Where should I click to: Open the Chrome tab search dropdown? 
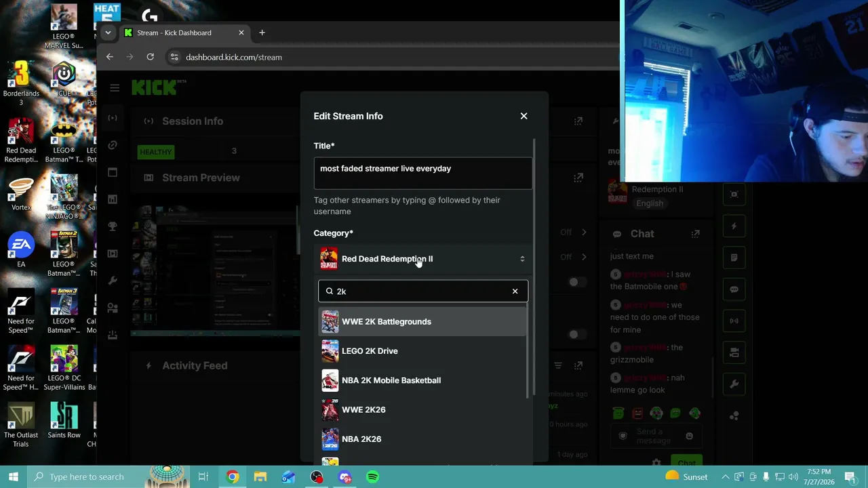point(108,33)
